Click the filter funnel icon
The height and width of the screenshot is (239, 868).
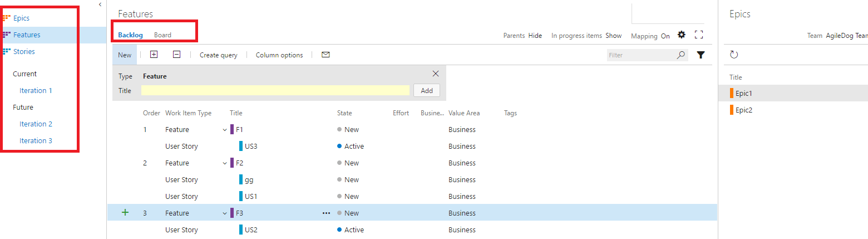point(701,55)
